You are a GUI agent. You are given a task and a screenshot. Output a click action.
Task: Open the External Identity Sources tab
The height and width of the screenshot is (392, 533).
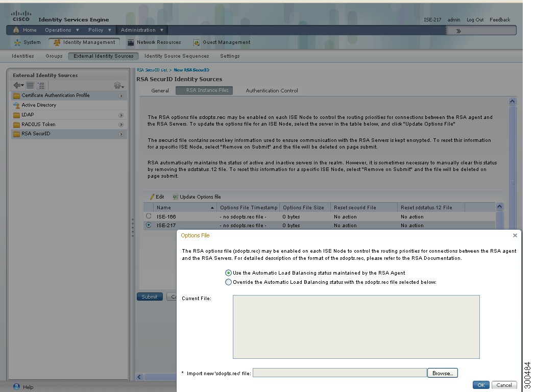click(103, 56)
